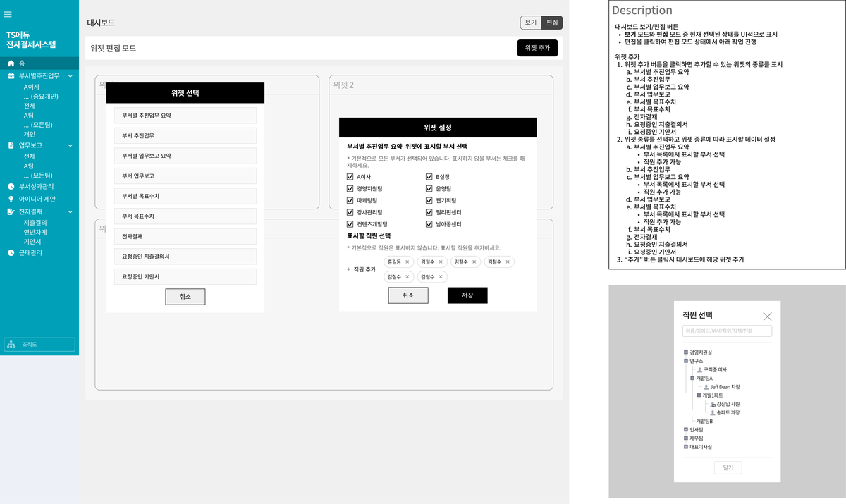Image resolution: width=846 pixels, height=504 pixels.
Task: Toggle the 컨텐츠개발팀 checkbox
Action: (350, 224)
